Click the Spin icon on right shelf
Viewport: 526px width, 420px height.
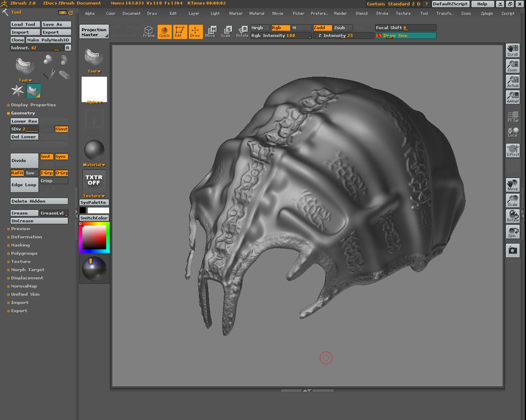[512, 232]
